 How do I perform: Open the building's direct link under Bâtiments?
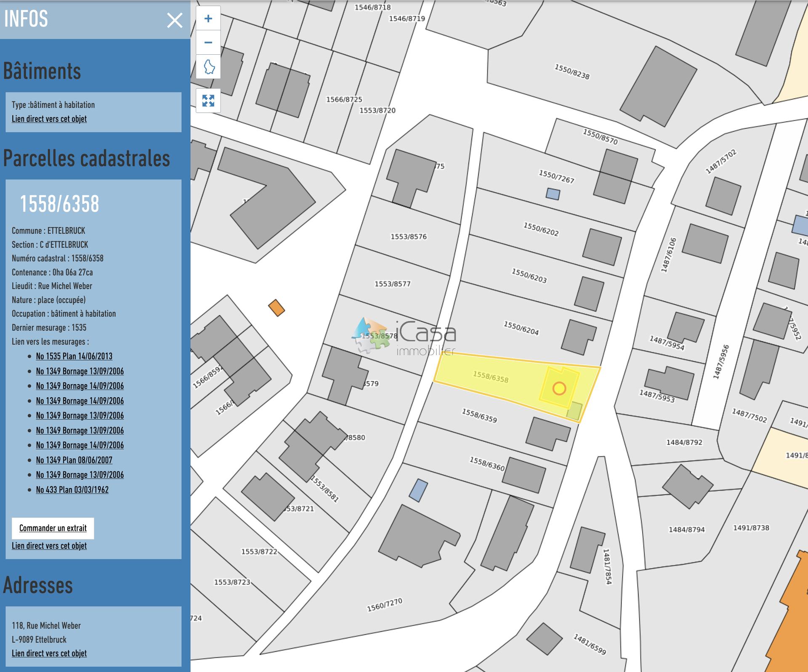click(x=49, y=119)
